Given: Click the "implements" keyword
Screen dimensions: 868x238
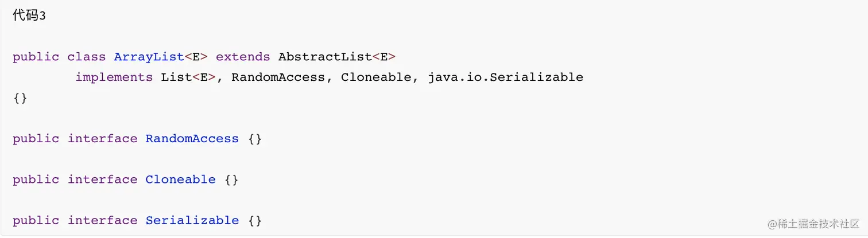Looking at the screenshot, I should click(x=114, y=77).
